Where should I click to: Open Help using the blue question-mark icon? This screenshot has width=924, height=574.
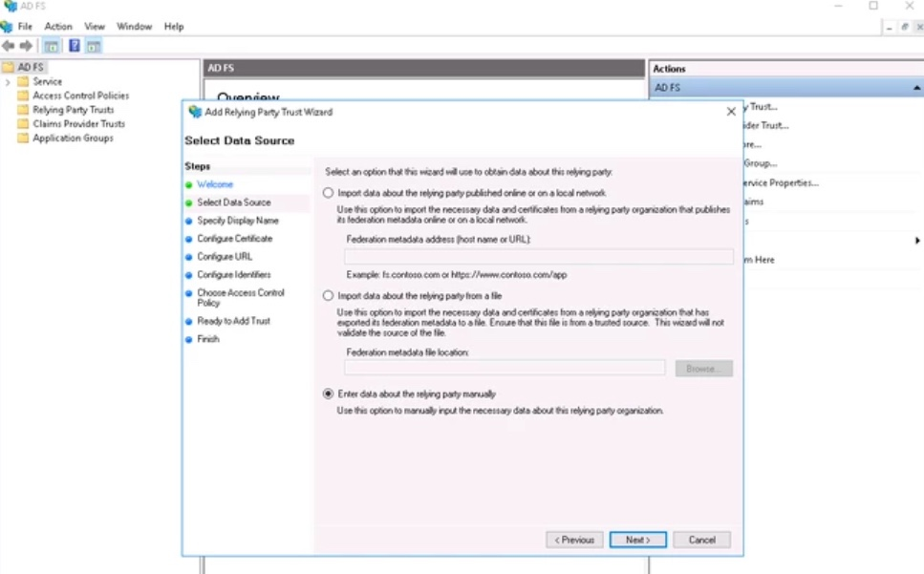point(75,45)
